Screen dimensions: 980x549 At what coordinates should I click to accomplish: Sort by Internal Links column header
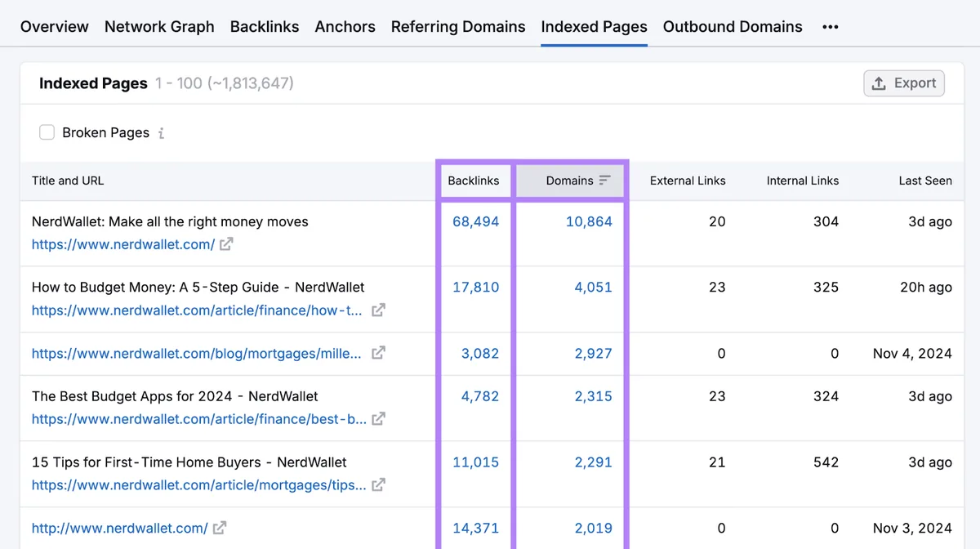(803, 181)
